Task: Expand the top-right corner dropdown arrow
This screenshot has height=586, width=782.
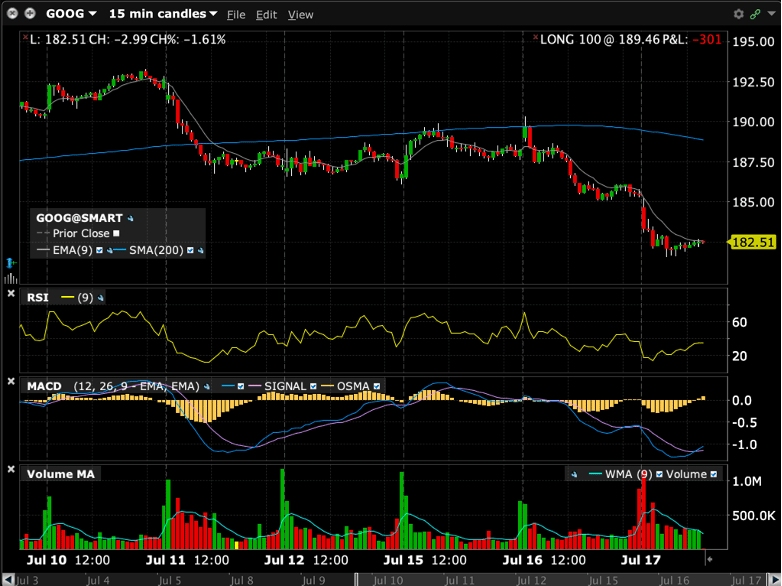Action: (772, 13)
